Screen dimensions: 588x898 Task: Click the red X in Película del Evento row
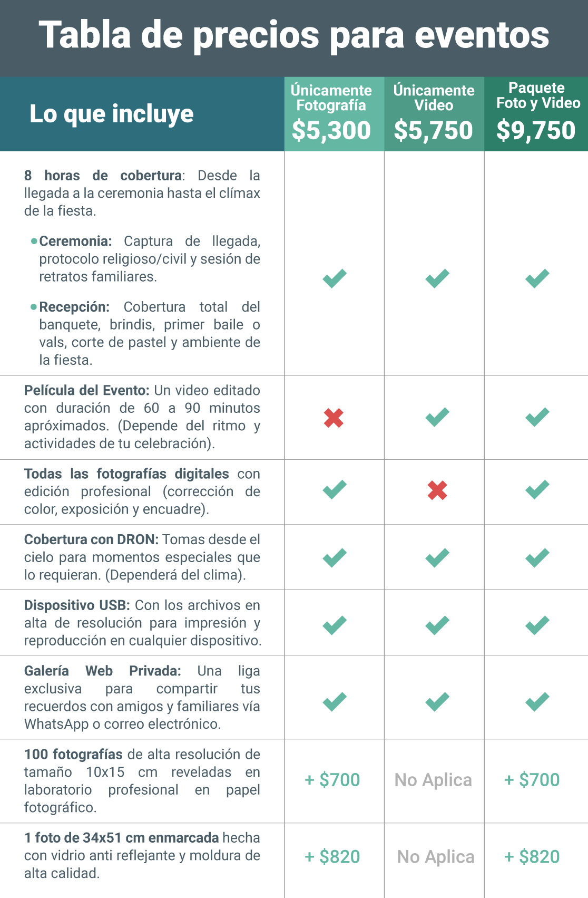(334, 418)
